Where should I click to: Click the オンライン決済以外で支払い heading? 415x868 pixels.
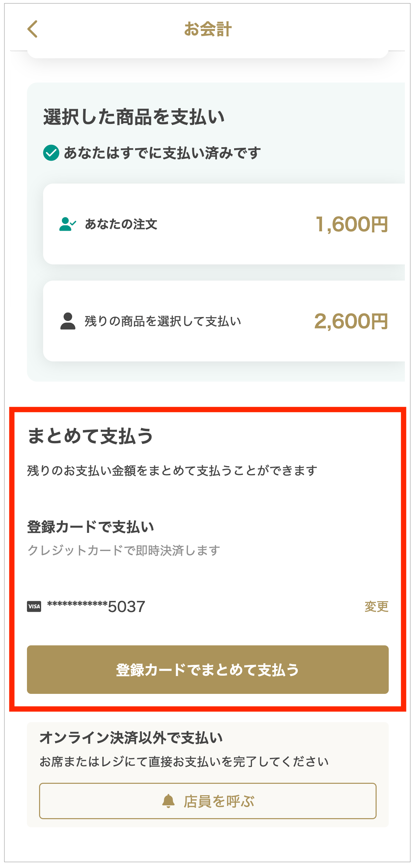point(131,738)
